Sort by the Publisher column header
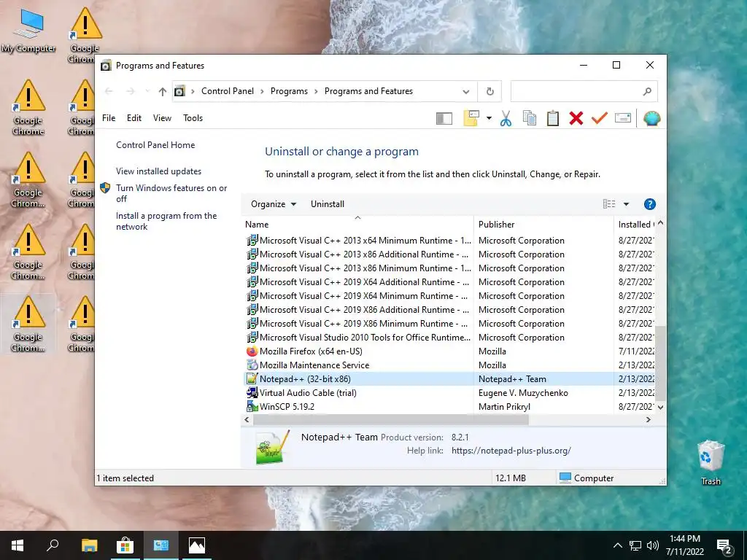 coord(543,225)
